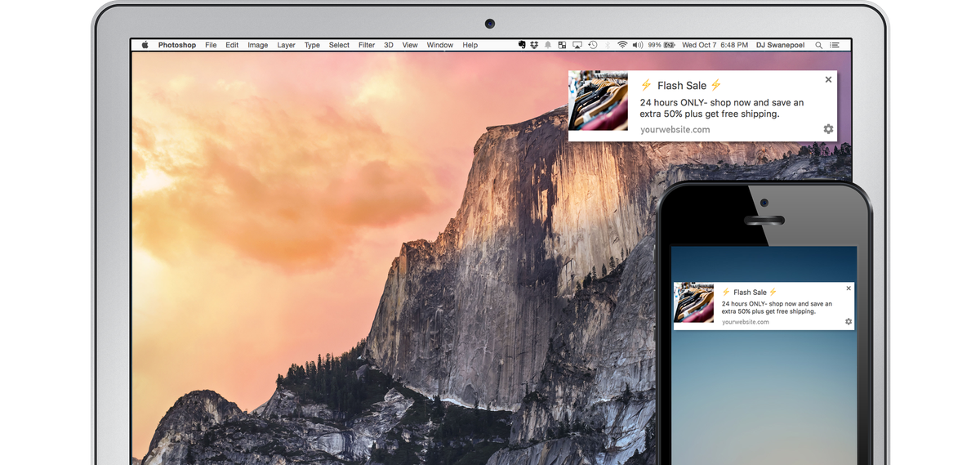The image size is (980, 465).
Task: Open the View menu
Action: coord(410,45)
